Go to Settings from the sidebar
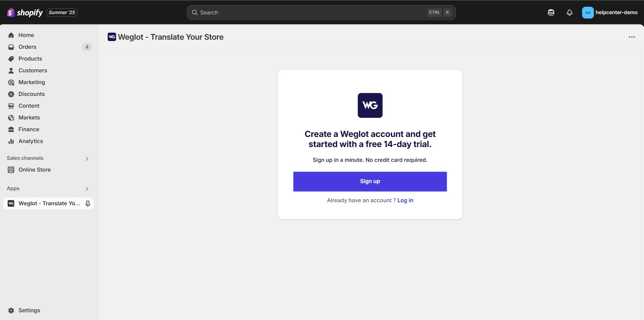Screen dimensions: 644x320 coord(29,310)
